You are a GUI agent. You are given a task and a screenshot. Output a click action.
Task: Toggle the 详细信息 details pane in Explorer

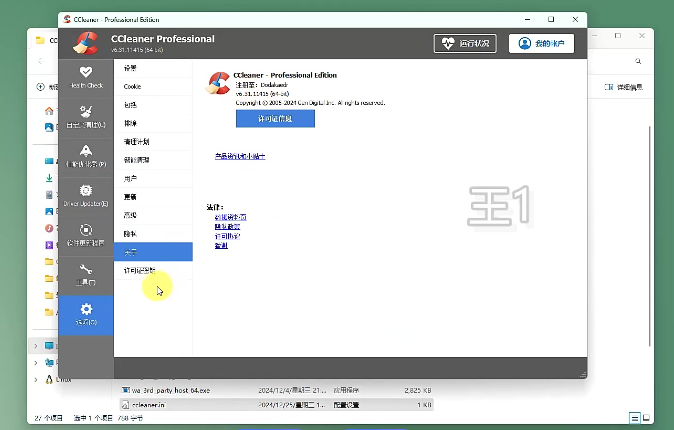tap(623, 87)
